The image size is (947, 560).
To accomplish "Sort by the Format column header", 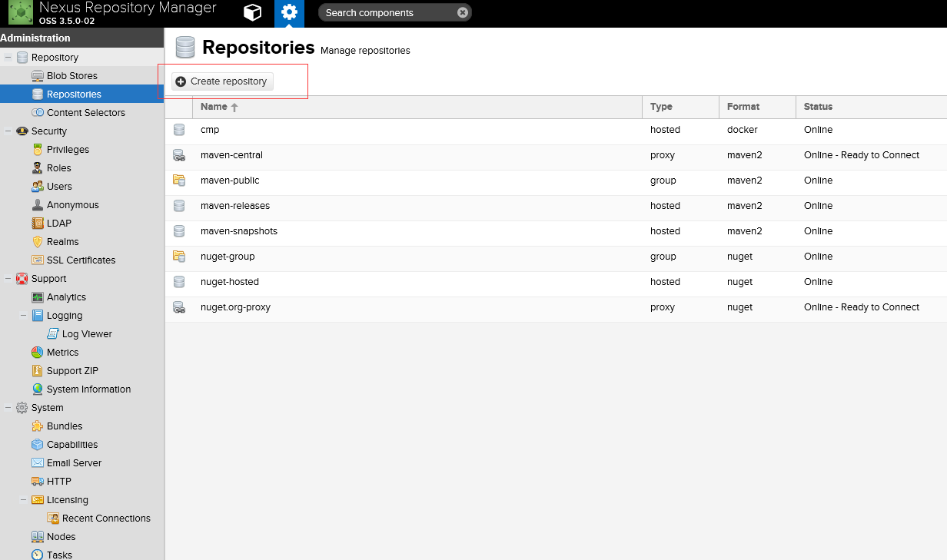I will click(x=757, y=107).
